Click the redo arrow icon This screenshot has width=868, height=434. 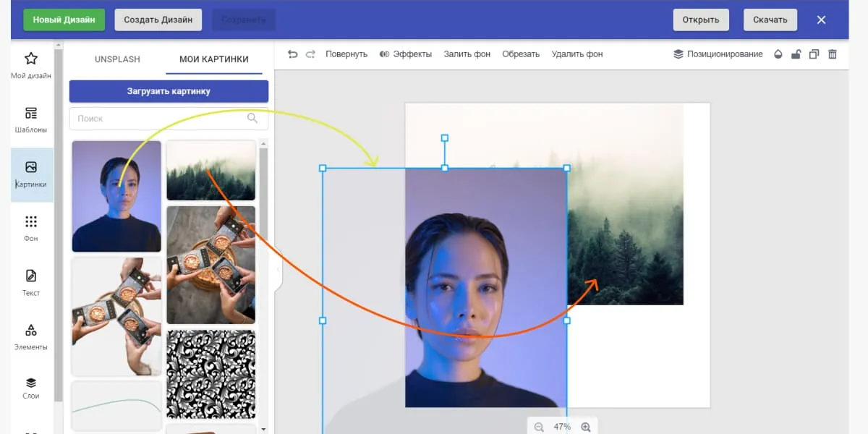pos(310,54)
